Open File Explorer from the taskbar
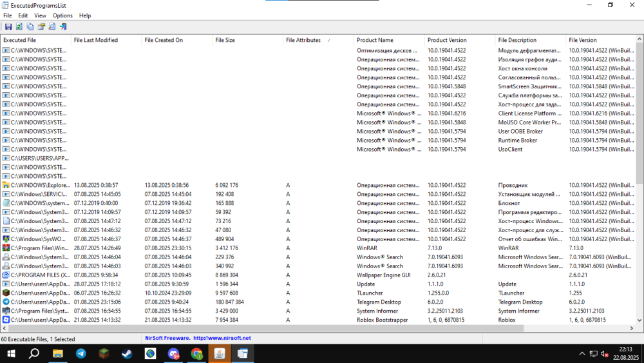This screenshot has height=363, width=644. coord(57,353)
